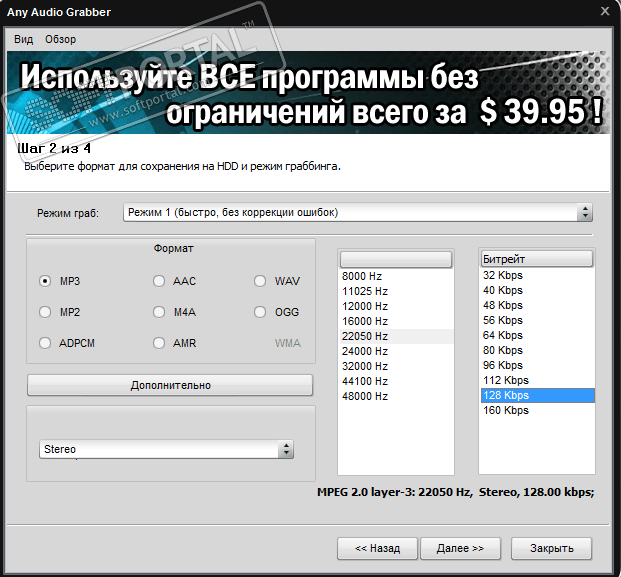Select OGG format option
This screenshot has height=577, width=621.
[260, 312]
